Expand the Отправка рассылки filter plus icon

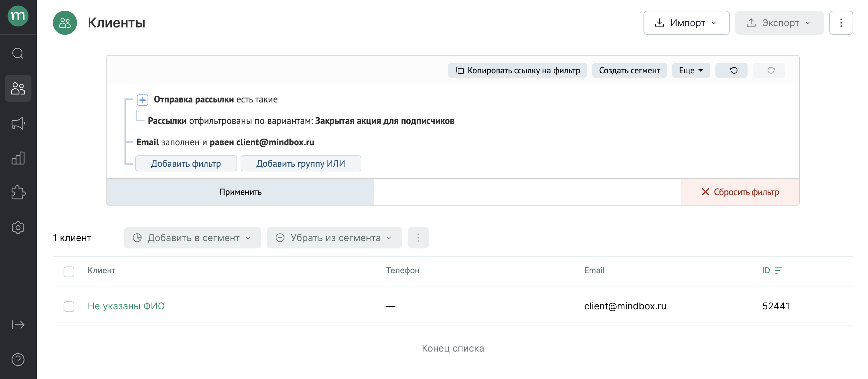click(142, 100)
